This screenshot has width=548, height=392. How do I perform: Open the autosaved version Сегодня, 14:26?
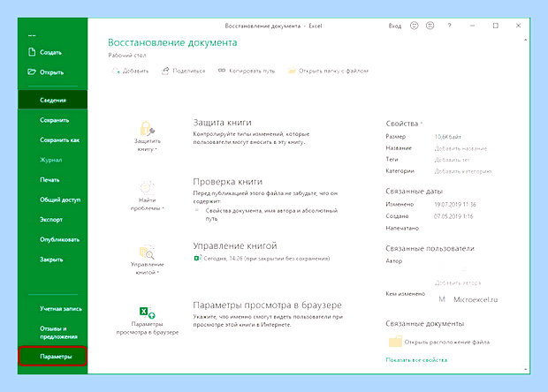pos(267,259)
